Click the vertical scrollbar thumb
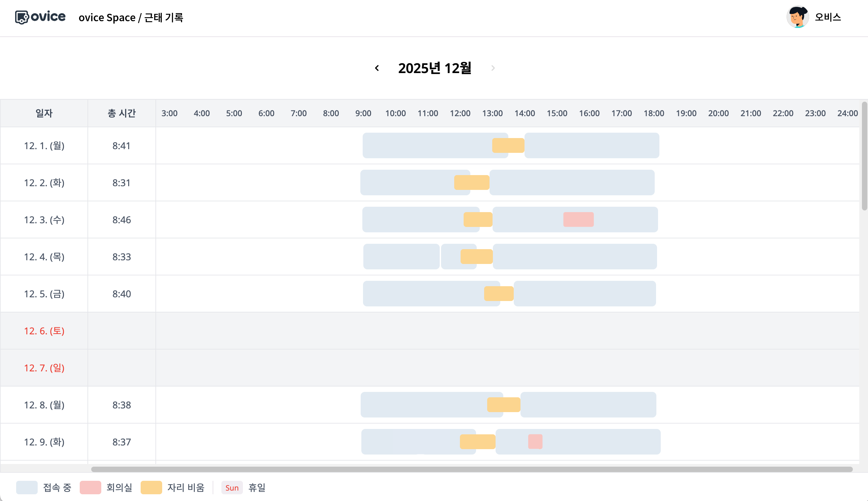Viewport: 868px width, 501px height. 864,156
